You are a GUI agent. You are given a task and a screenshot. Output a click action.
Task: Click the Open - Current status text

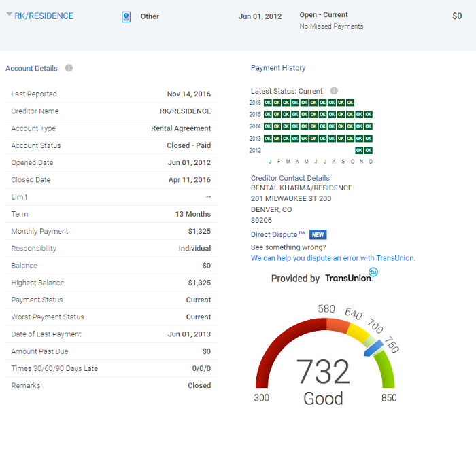coord(323,14)
